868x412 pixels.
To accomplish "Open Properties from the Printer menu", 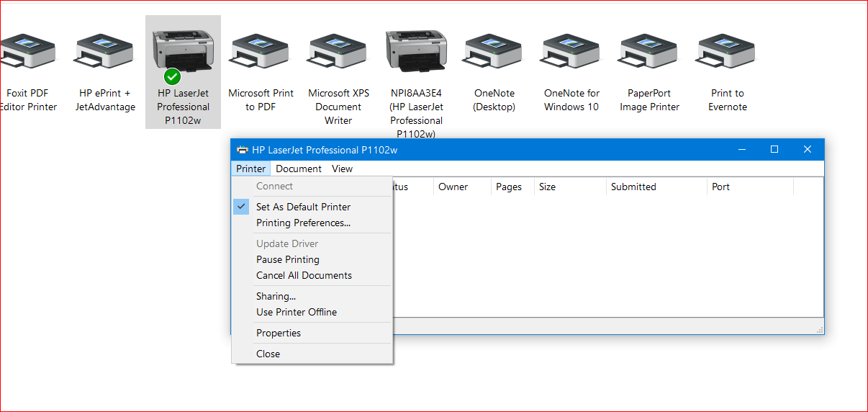I will click(312, 333).
